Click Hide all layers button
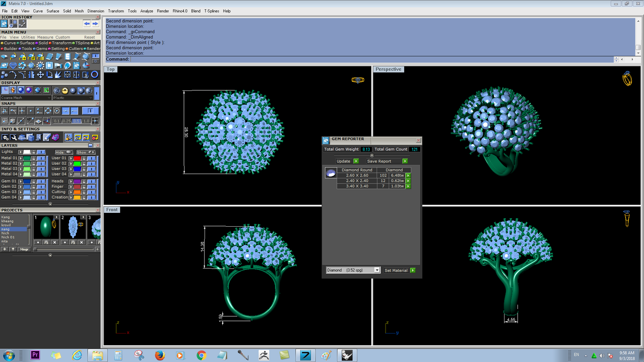 pyautogui.click(x=64, y=152)
